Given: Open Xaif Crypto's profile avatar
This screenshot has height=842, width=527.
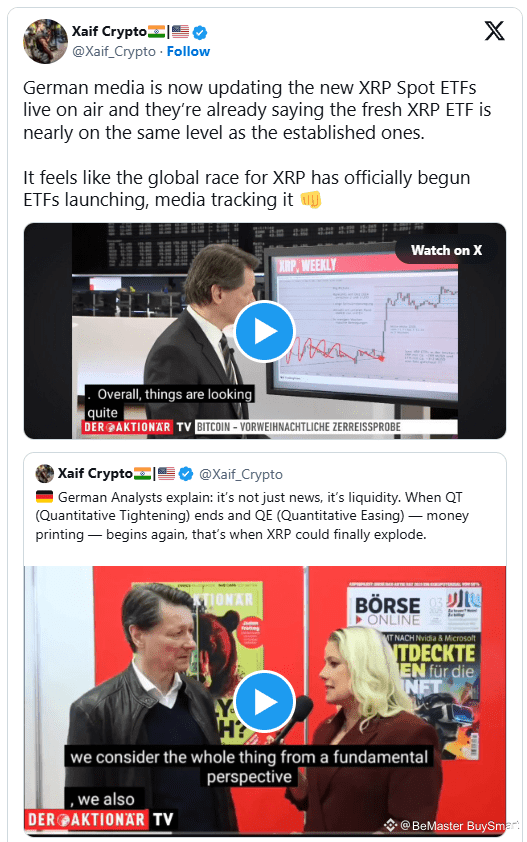Looking at the screenshot, I should 45,41.
